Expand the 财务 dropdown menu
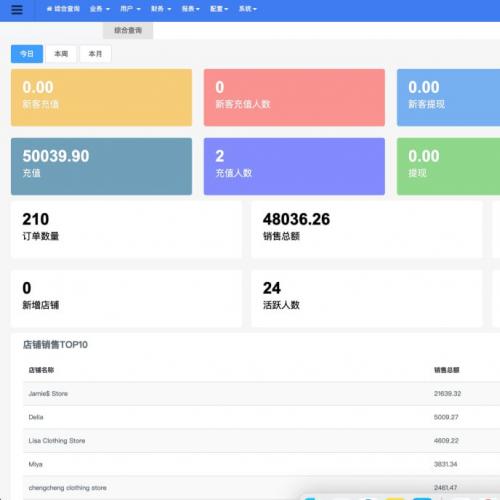Viewport: 500px width, 500px height. pyautogui.click(x=161, y=9)
